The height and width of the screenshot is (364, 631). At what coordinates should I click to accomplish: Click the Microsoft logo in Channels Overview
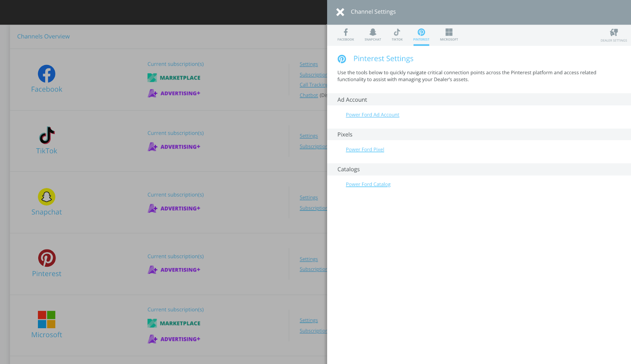[47, 319]
